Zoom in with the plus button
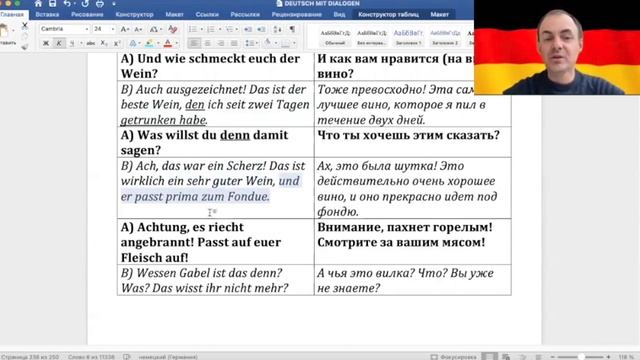 click(x=608, y=357)
